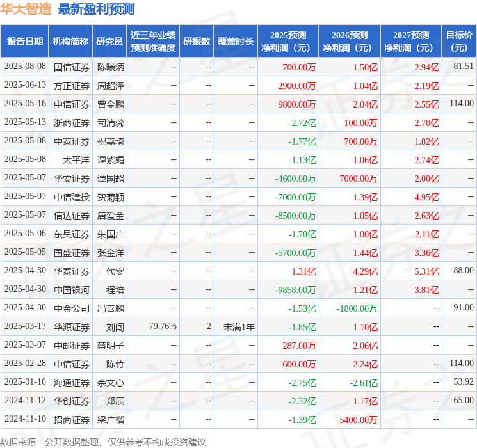Click researcher 谭紫媚
Screen dimensions: 477x448
click(110, 160)
